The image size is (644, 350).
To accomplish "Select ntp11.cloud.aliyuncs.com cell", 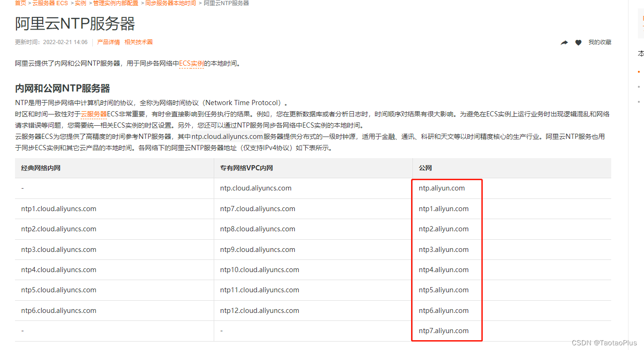I will (x=313, y=290).
